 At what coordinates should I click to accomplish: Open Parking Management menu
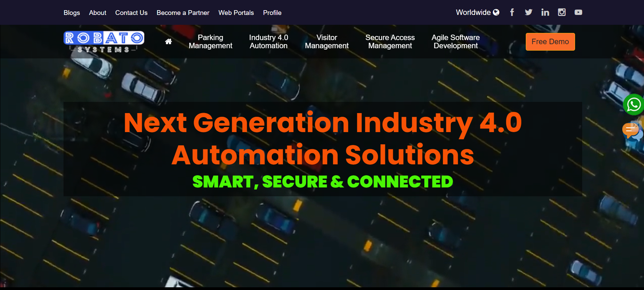point(211,42)
